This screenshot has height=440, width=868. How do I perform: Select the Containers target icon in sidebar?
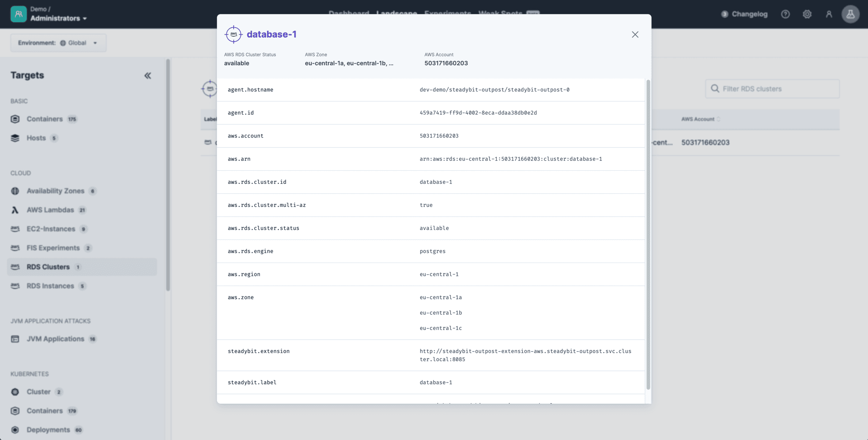tap(15, 119)
